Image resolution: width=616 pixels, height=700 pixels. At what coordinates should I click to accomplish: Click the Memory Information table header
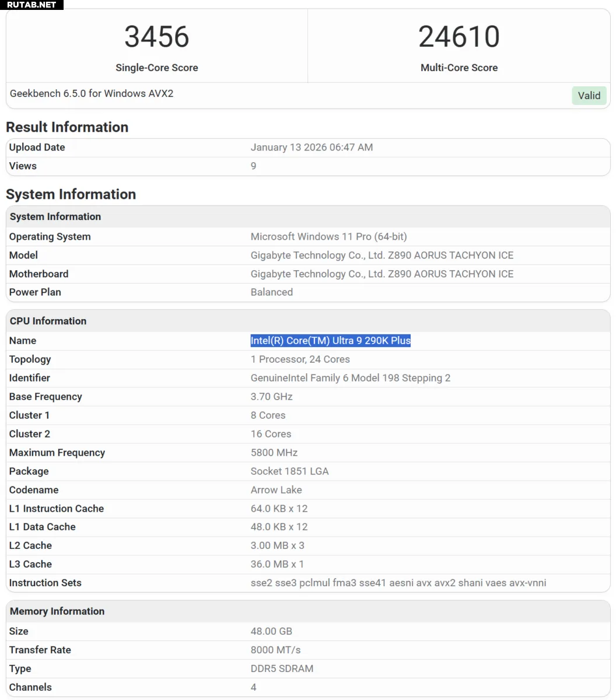click(x=57, y=611)
